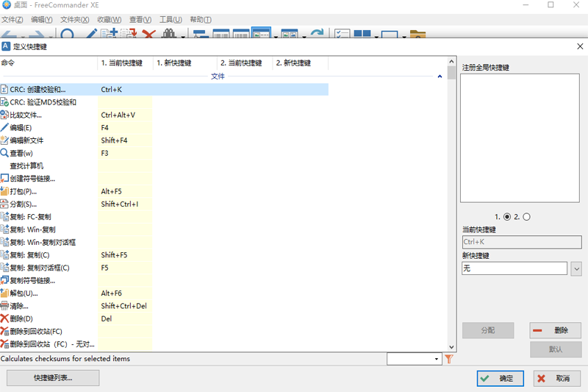Click the red 删除 shortcut button
This screenshot has width=588, height=392.
tap(555, 330)
